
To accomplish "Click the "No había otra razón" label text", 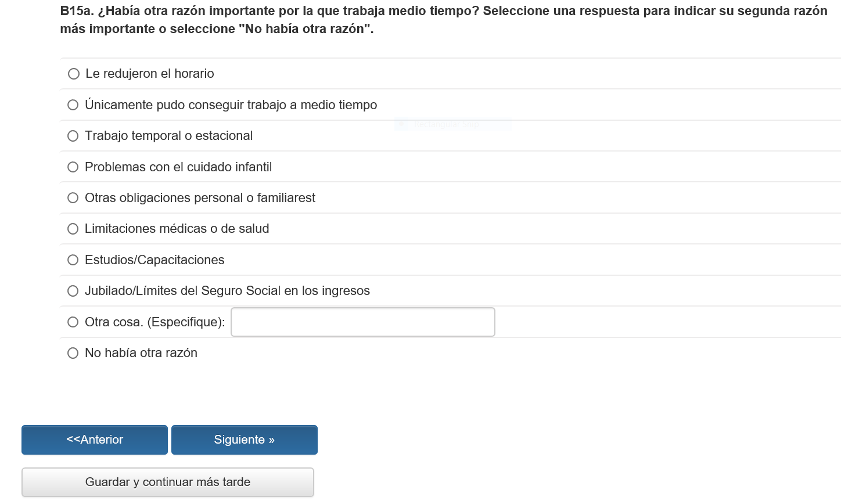I will [141, 353].
